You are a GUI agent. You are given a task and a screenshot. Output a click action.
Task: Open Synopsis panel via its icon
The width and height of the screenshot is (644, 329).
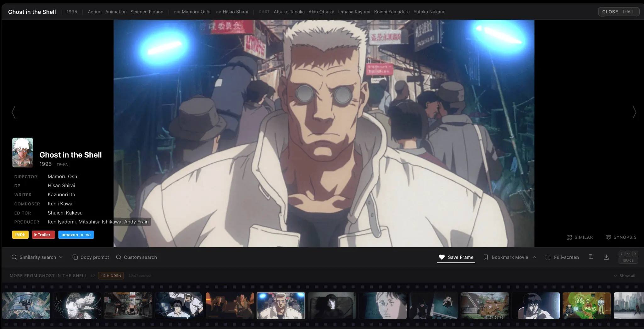(608, 237)
